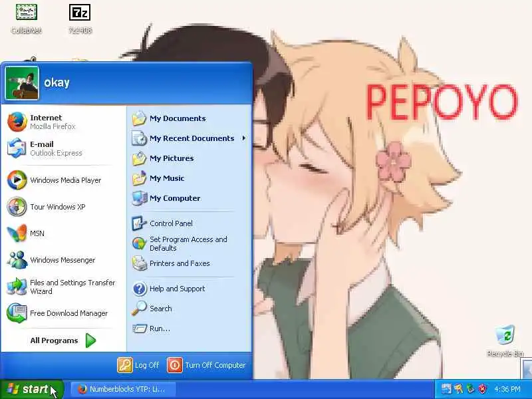Click the Log Off key icon
This screenshot has height=399, width=532.
click(124, 365)
